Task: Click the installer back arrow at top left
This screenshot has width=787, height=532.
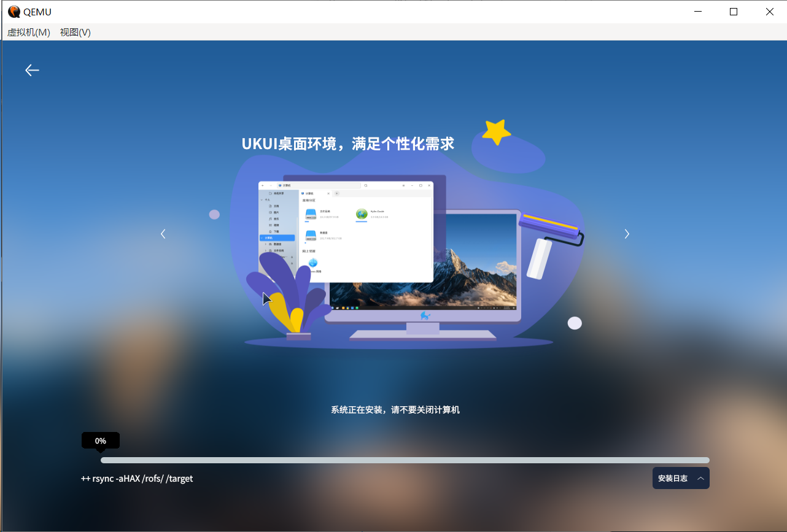Action: [32, 70]
